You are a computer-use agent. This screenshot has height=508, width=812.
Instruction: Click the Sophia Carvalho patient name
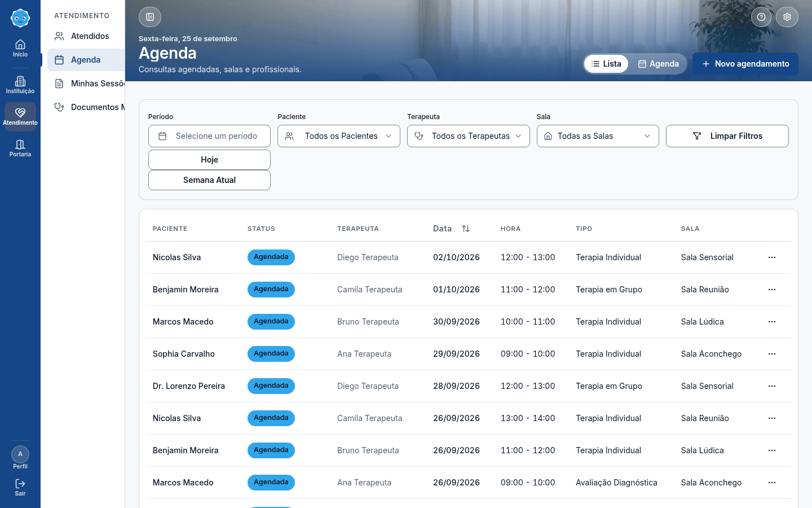(184, 354)
